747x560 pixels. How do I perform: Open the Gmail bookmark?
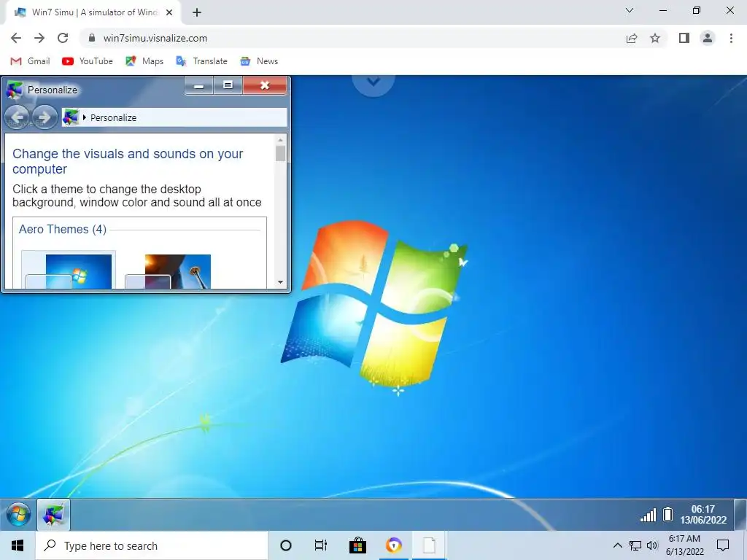(30, 61)
